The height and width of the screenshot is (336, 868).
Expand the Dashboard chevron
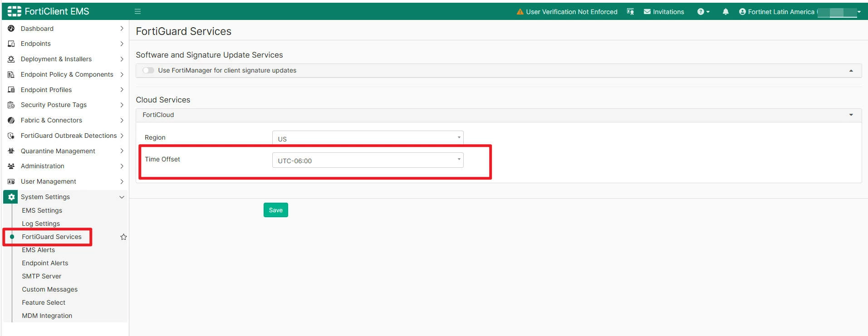tap(122, 29)
